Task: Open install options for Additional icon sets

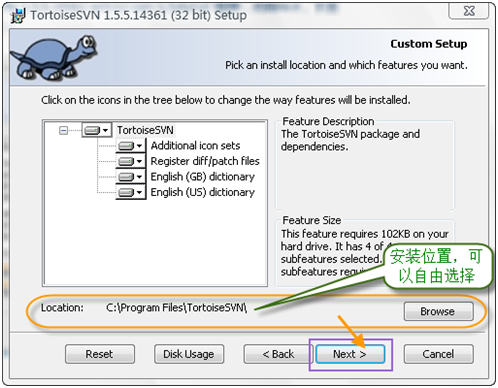Action: (x=131, y=146)
